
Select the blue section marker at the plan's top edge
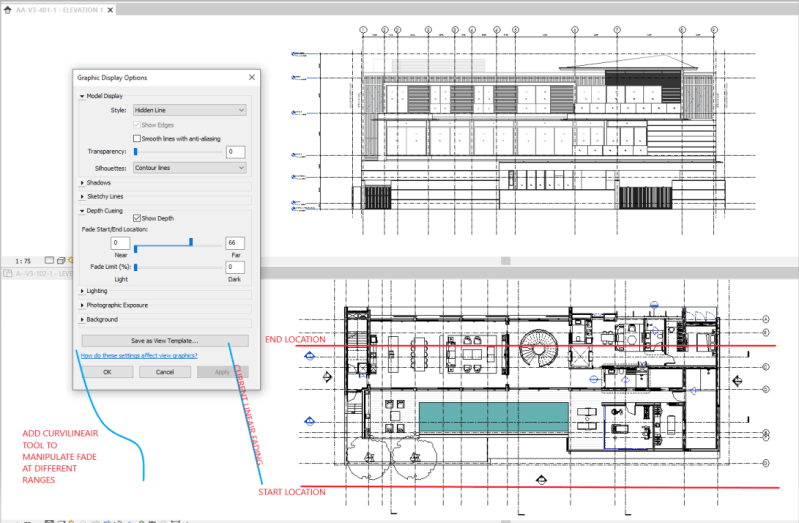click(654, 305)
